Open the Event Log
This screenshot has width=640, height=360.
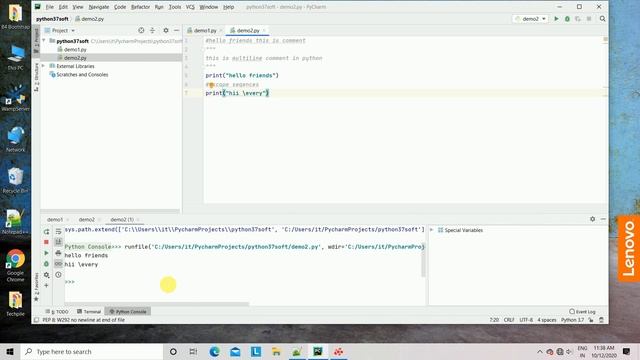pos(582,311)
